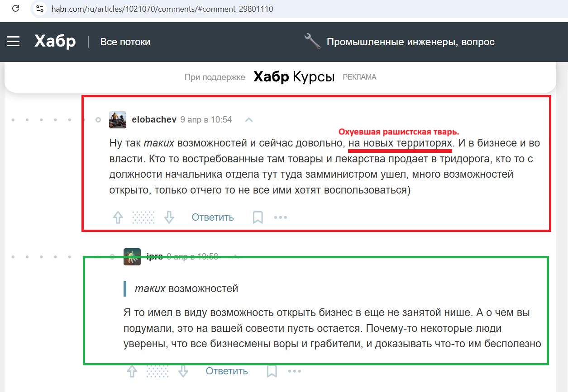Viewport: 568px width, 392px height.
Task: Bookmark ipre's comment
Action: (x=272, y=372)
